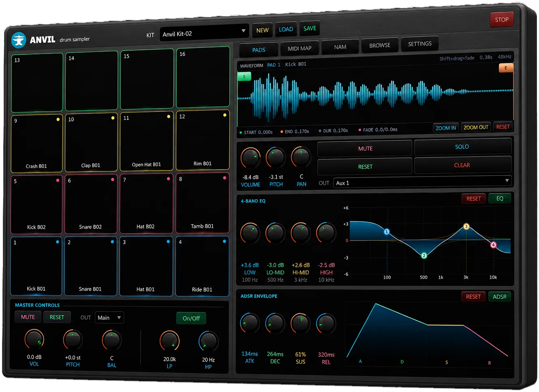The height and width of the screenshot is (392, 539).
Task: Select the green S start marker
Action: (x=244, y=77)
